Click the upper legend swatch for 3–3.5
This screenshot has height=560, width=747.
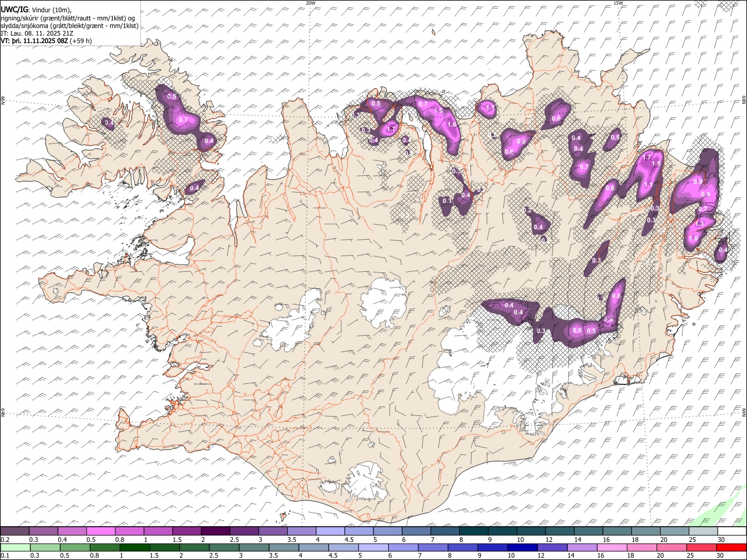(273, 531)
